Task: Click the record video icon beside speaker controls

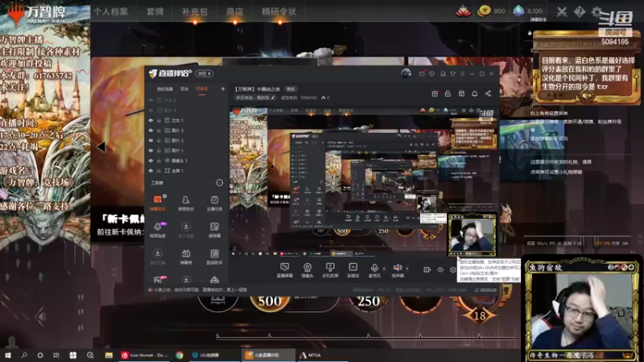Action: coord(427,269)
